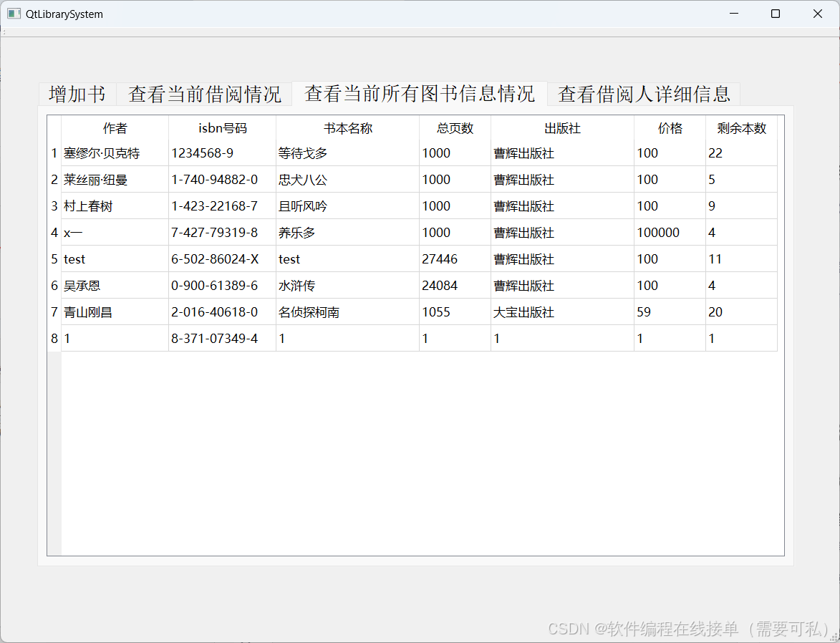Select row header number 2
The width and height of the screenshot is (840, 643).
point(54,180)
